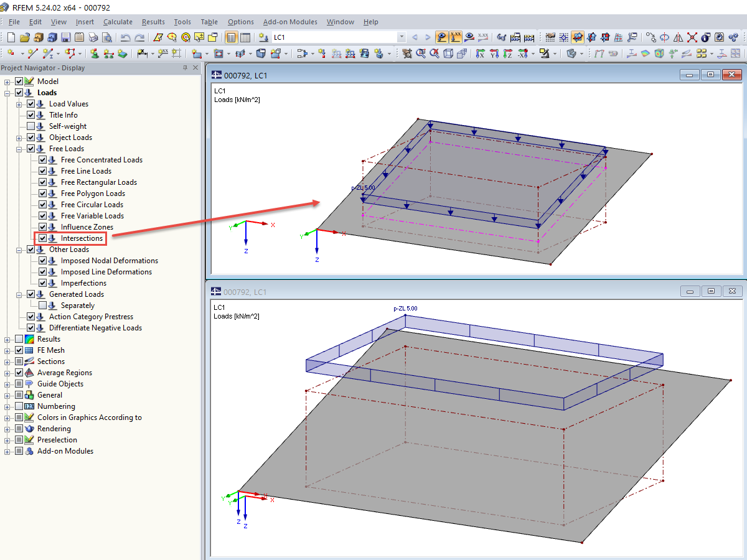Check the Results checkbox in navigator
The image size is (747, 560).
pyautogui.click(x=19, y=339)
